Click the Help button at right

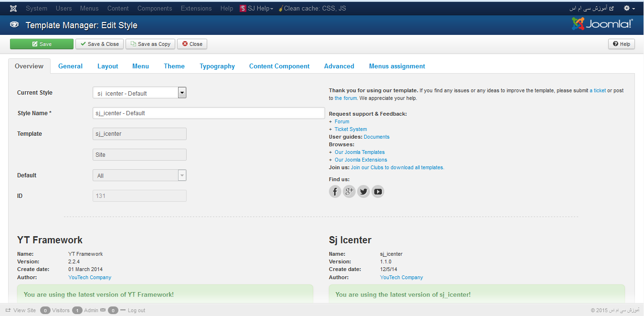point(622,44)
